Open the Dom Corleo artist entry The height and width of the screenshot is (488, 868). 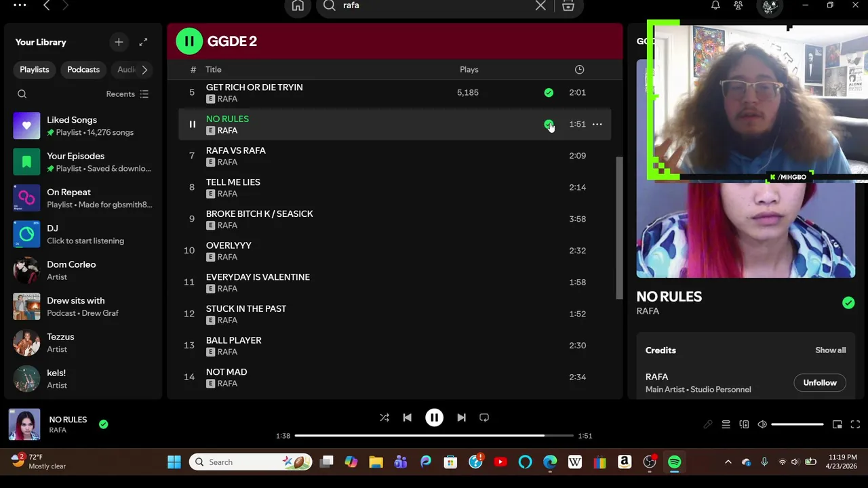[83, 270]
